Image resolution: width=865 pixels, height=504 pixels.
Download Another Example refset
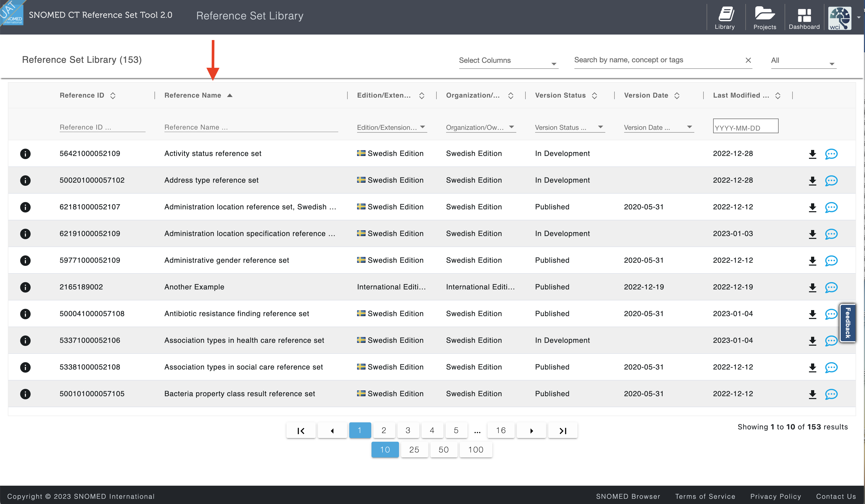(812, 288)
